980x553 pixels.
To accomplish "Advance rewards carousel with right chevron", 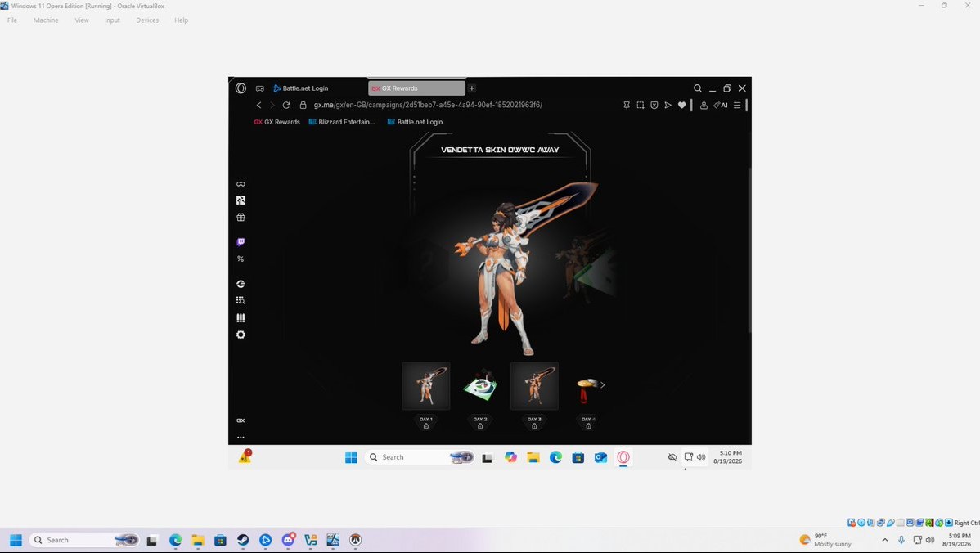I will (603, 385).
